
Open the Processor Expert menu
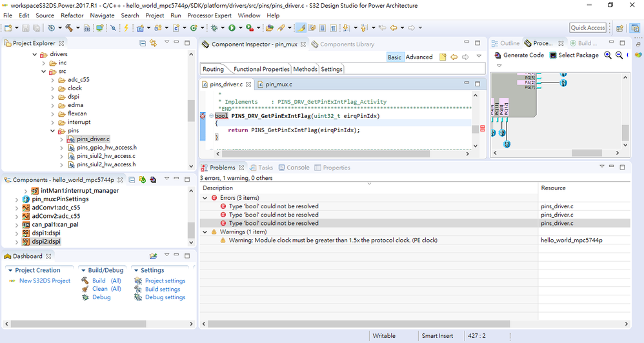[210, 15]
